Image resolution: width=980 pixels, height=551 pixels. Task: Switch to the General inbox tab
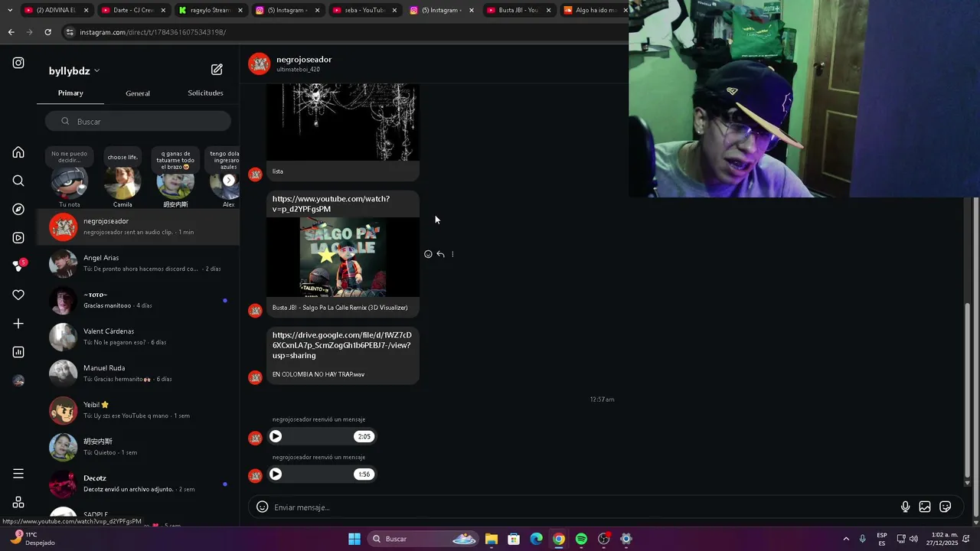pyautogui.click(x=138, y=93)
